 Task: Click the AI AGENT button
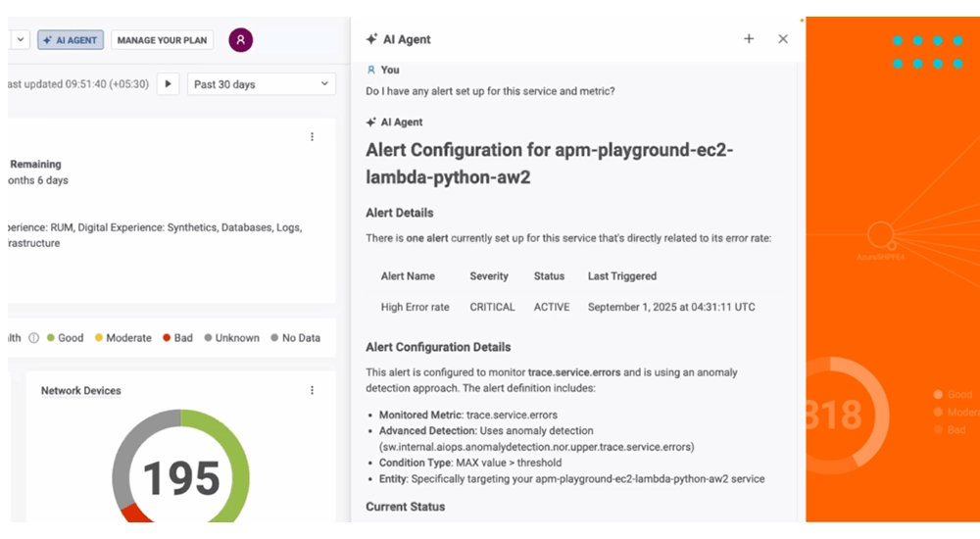point(71,40)
